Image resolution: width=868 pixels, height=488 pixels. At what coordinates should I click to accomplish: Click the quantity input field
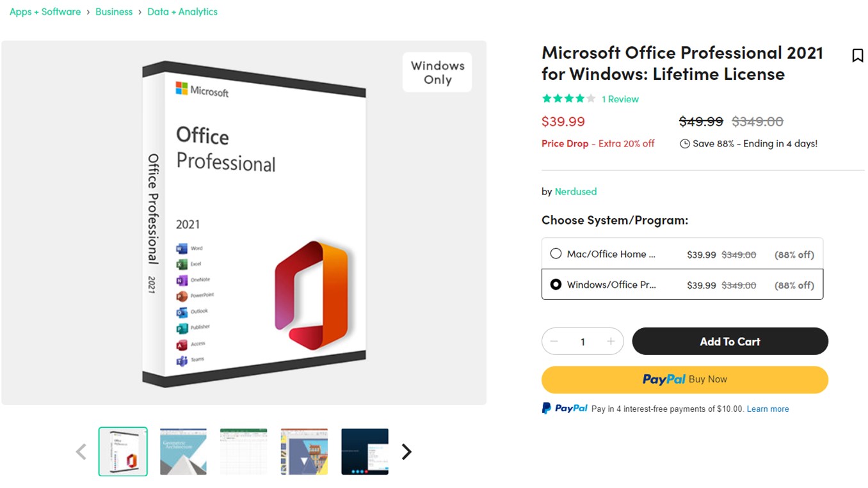[x=583, y=342]
